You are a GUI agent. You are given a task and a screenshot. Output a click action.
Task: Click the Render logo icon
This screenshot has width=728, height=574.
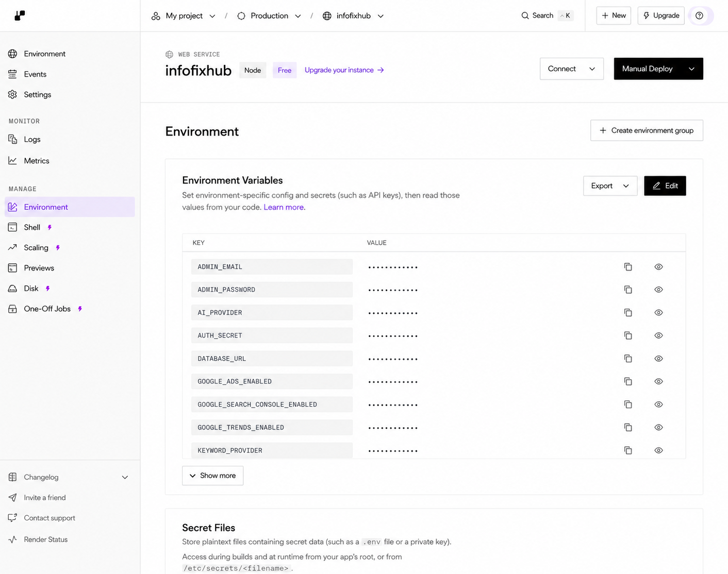[20, 15]
